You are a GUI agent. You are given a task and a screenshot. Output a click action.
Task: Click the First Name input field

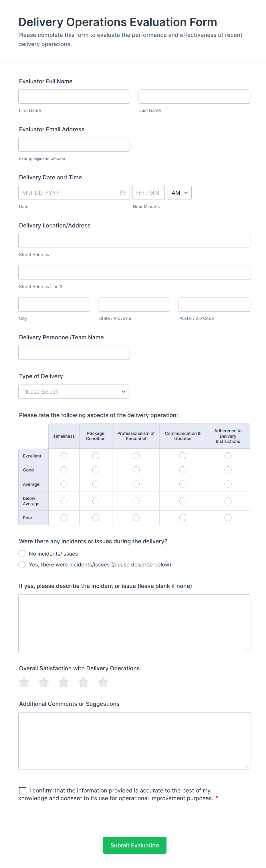[x=74, y=97]
